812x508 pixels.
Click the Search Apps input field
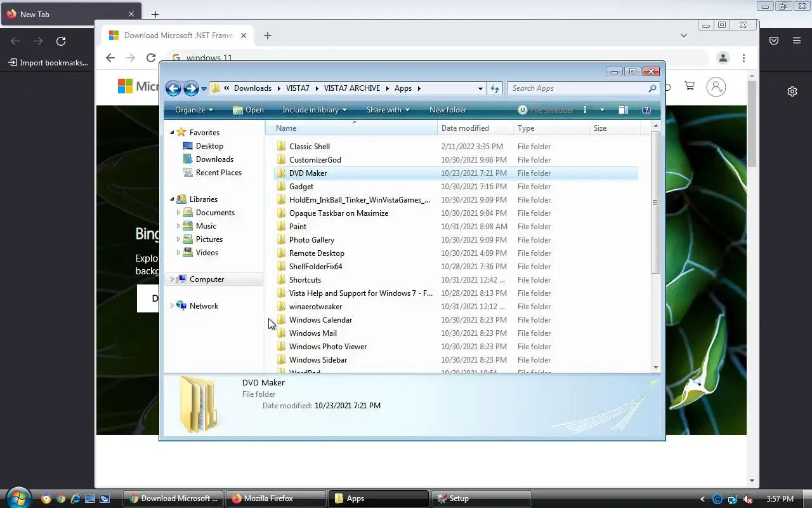(577, 88)
